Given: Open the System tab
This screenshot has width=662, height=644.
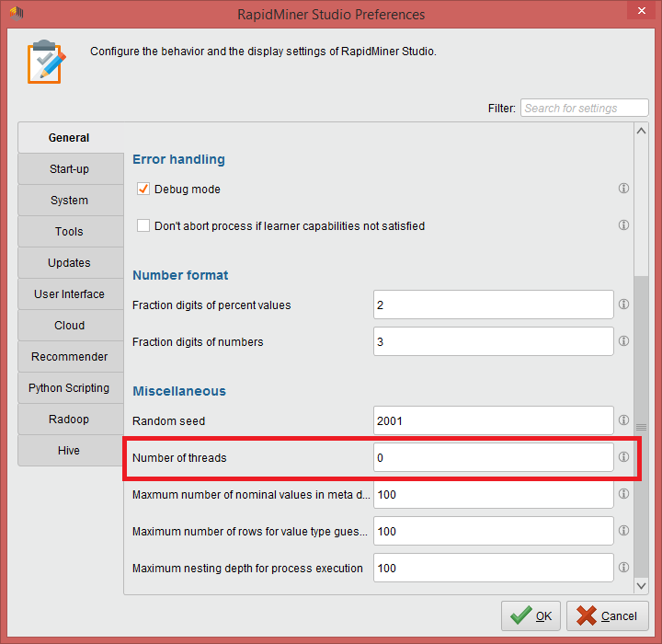Looking at the screenshot, I should click(71, 201).
